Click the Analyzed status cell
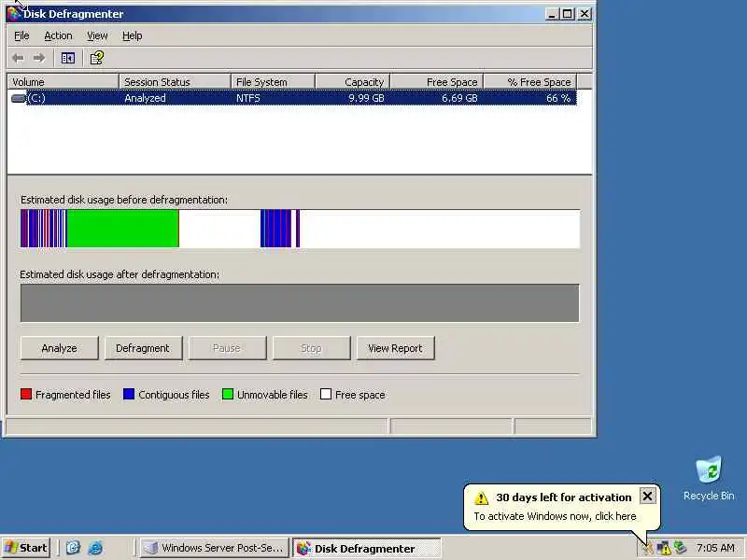 145,98
